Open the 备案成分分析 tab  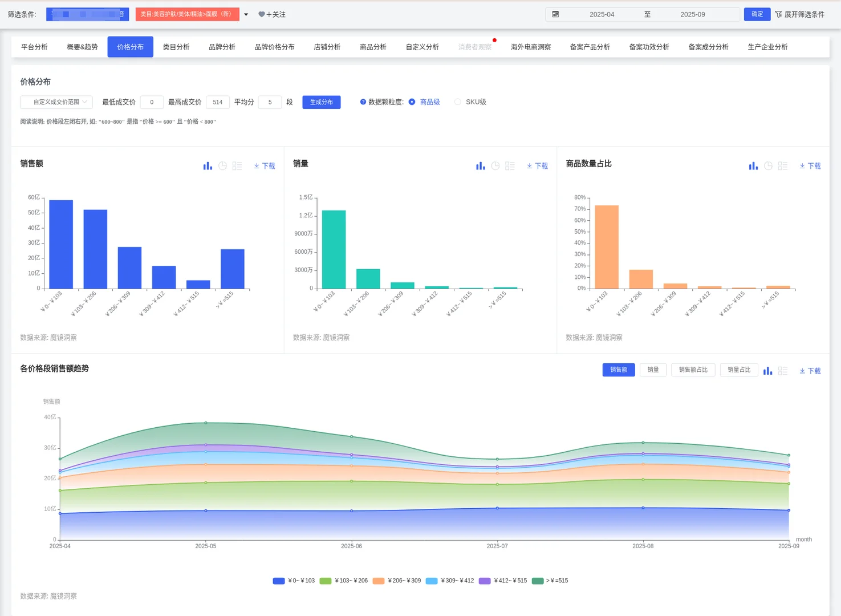(x=709, y=47)
